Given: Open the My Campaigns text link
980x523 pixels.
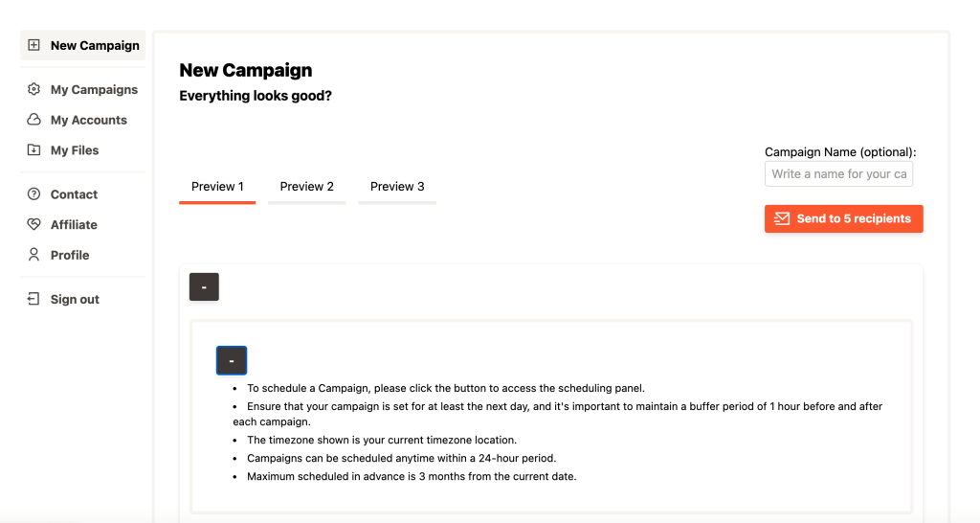Looking at the screenshot, I should coord(94,89).
